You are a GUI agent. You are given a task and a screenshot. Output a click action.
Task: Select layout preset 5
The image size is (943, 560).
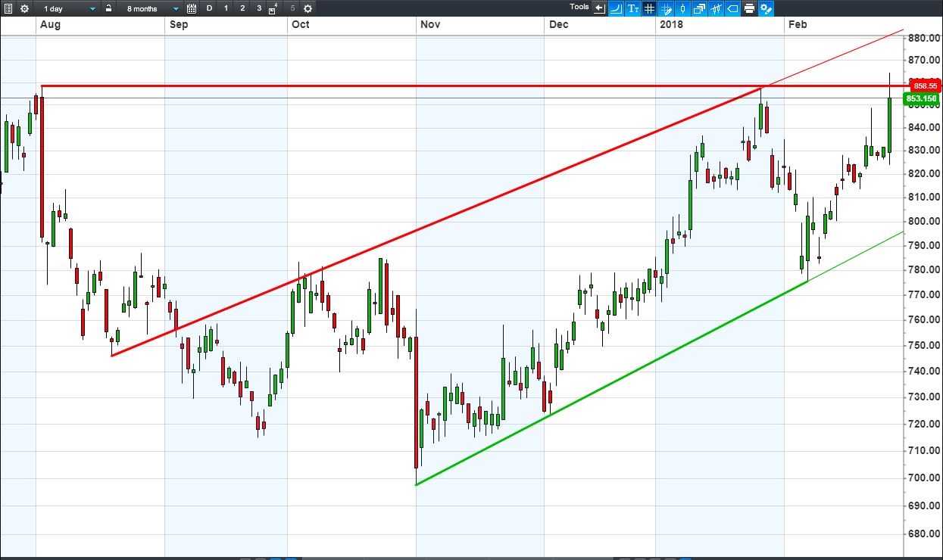coord(292,8)
